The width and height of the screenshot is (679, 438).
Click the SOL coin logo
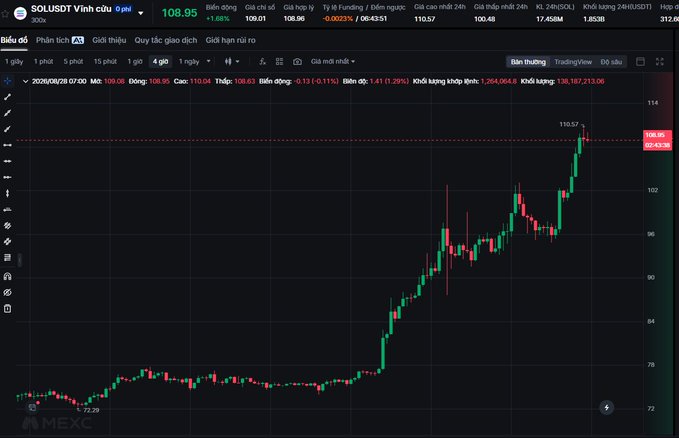point(20,13)
